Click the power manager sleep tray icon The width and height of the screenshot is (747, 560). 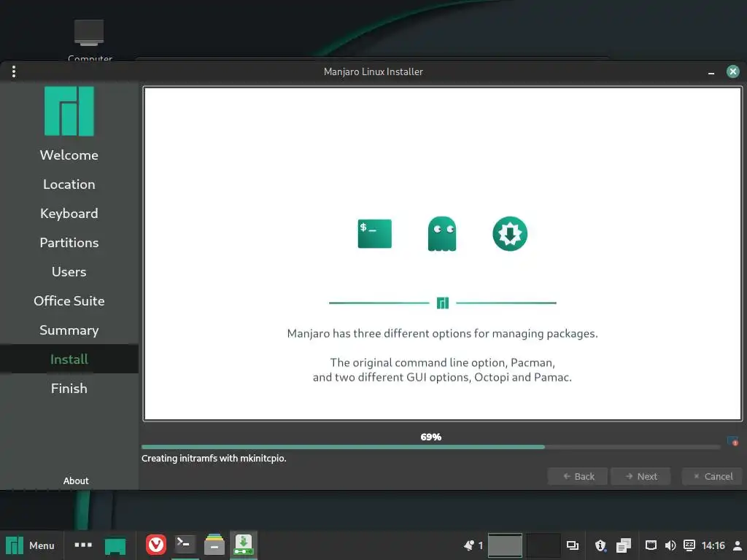(689, 545)
